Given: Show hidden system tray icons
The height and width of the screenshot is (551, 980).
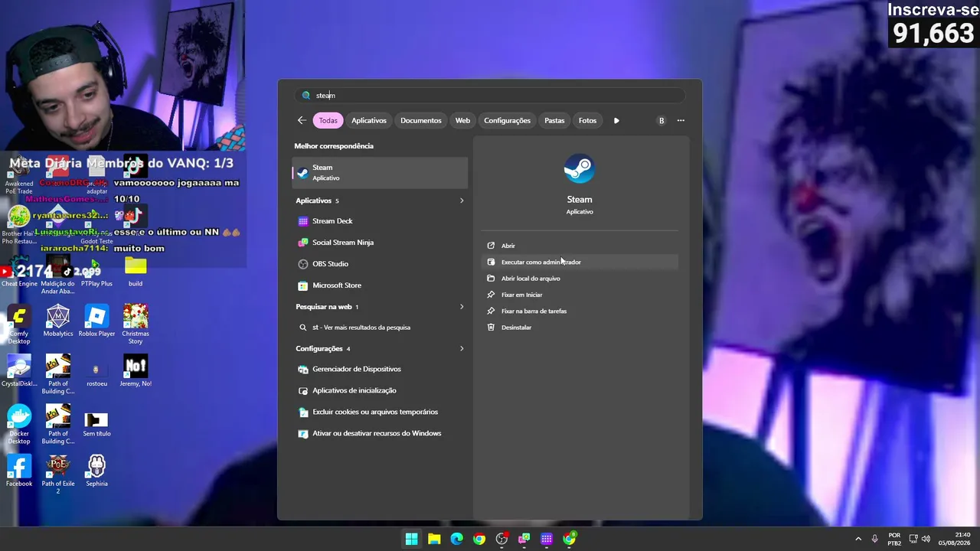Looking at the screenshot, I should pyautogui.click(x=858, y=539).
